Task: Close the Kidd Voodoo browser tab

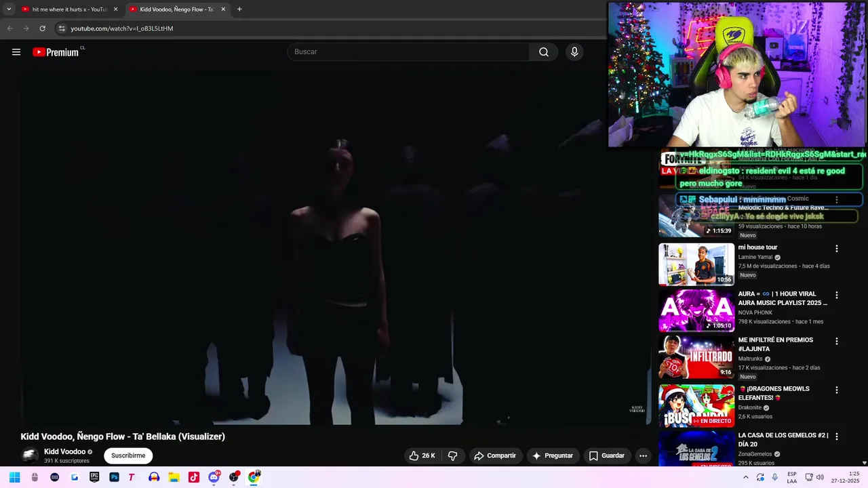Action: point(223,9)
